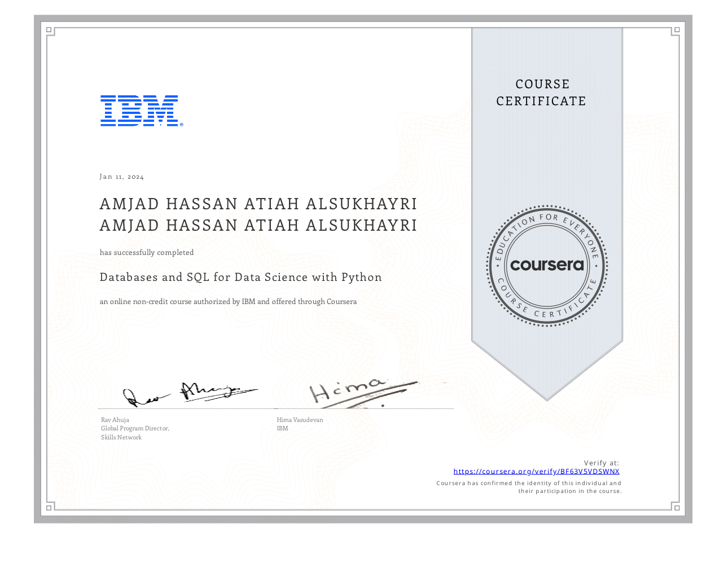Click the printed name Hima Vasudevan
728x572 pixels.
(x=300, y=420)
